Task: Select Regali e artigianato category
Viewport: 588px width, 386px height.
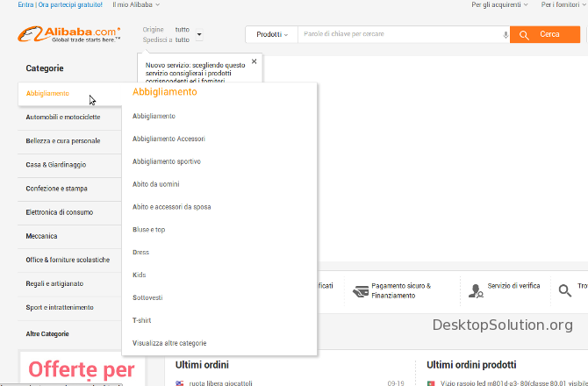Action: [x=69, y=283]
